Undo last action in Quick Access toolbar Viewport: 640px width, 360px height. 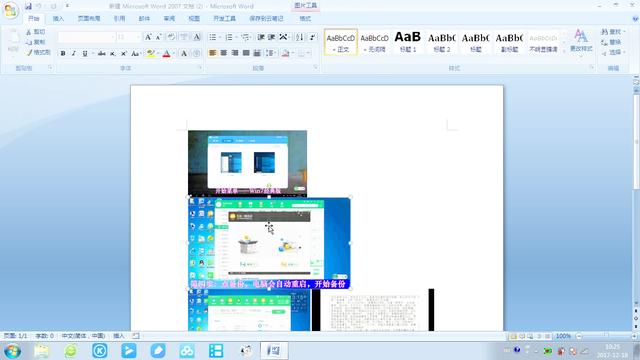coord(39,6)
